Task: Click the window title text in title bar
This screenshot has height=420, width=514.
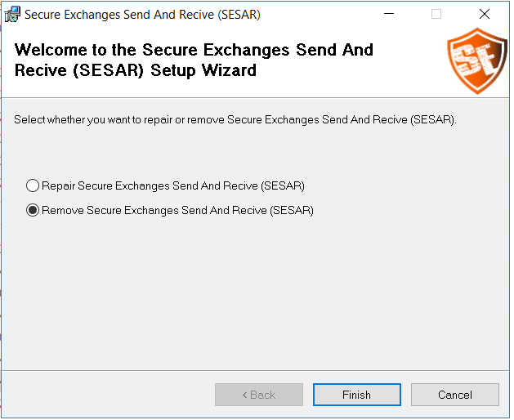Action: pos(142,15)
